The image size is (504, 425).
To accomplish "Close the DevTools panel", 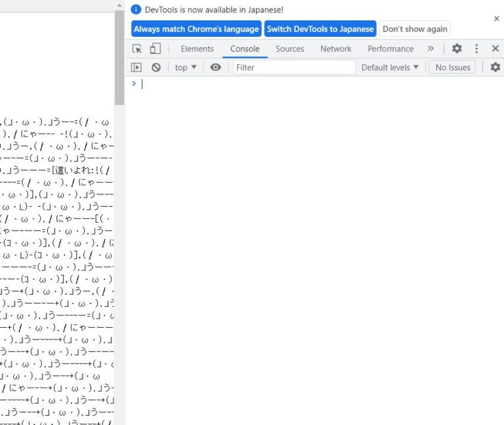I will [x=495, y=49].
